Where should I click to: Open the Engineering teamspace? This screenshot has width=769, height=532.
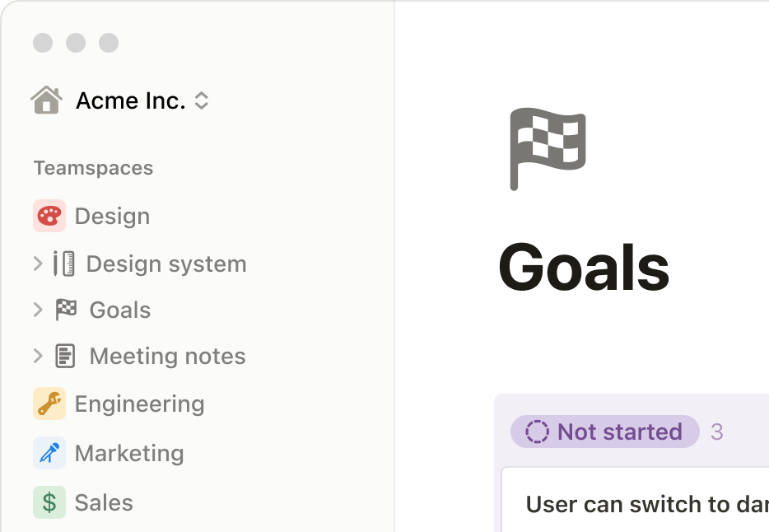(x=139, y=404)
